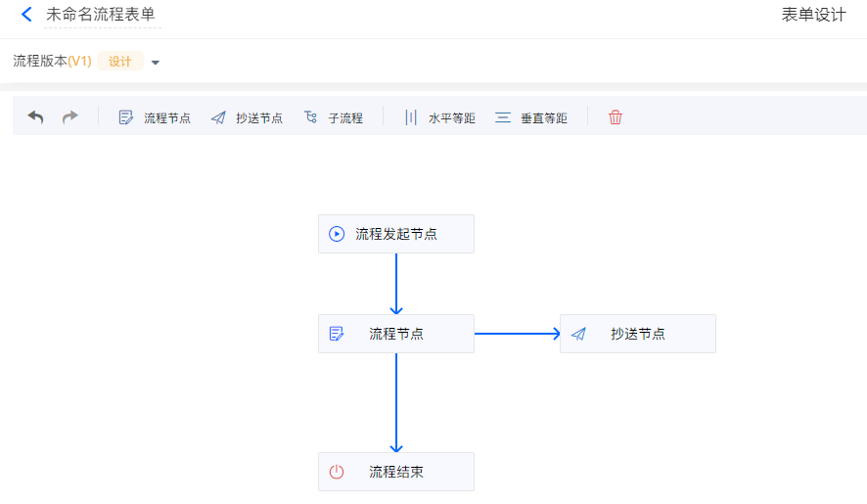
Task: Select the 流程结束 canvas node
Action: 396,472
